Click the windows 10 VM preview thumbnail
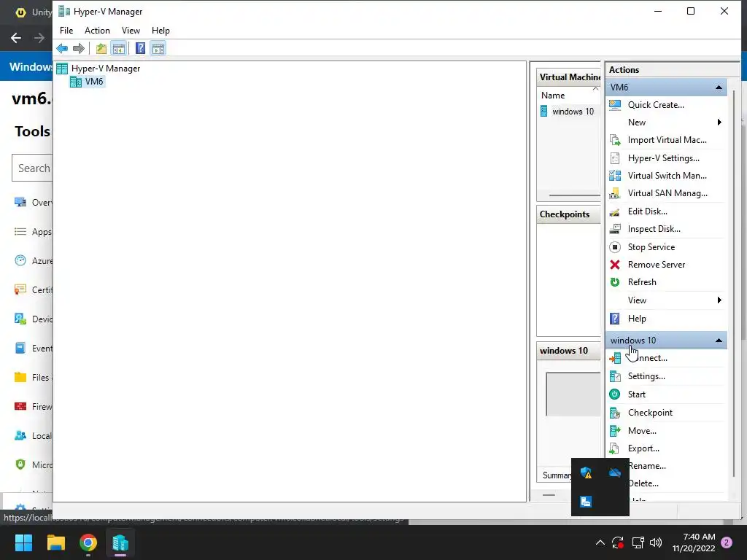 (573, 394)
